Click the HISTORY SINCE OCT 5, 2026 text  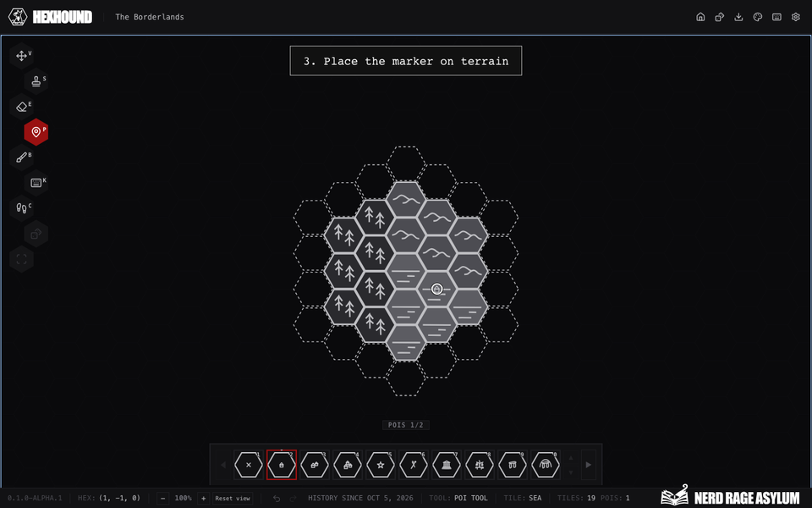click(x=360, y=498)
